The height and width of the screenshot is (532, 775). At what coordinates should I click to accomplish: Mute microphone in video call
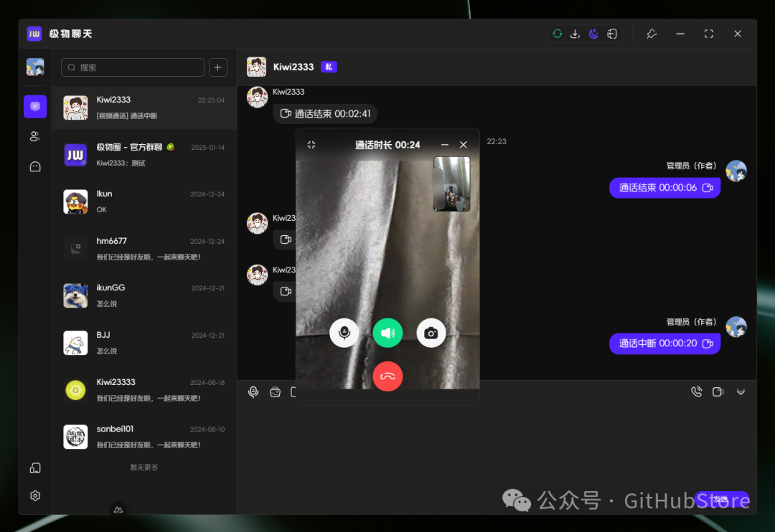click(x=344, y=333)
